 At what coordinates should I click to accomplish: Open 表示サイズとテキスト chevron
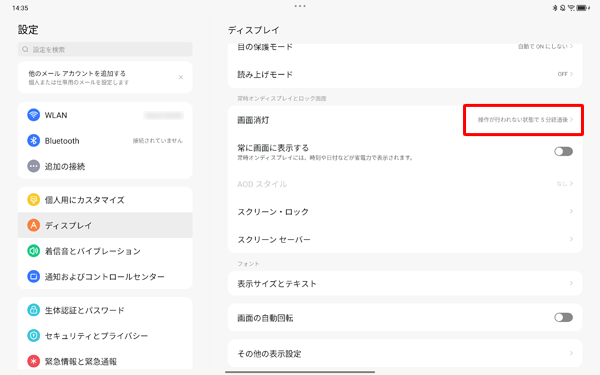[571, 283]
